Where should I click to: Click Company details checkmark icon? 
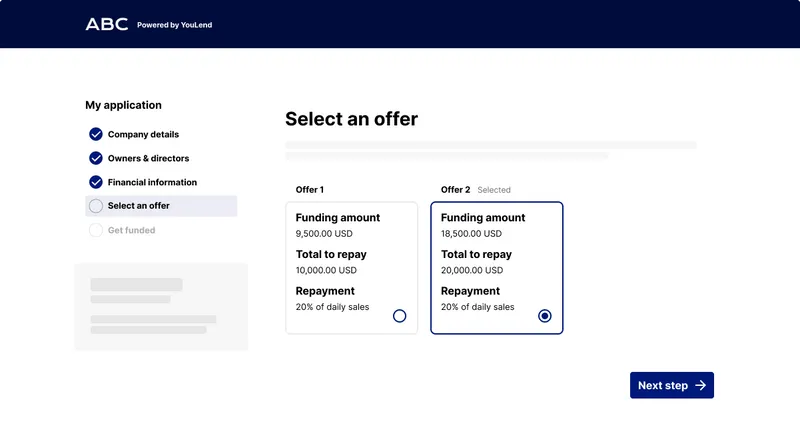96,134
